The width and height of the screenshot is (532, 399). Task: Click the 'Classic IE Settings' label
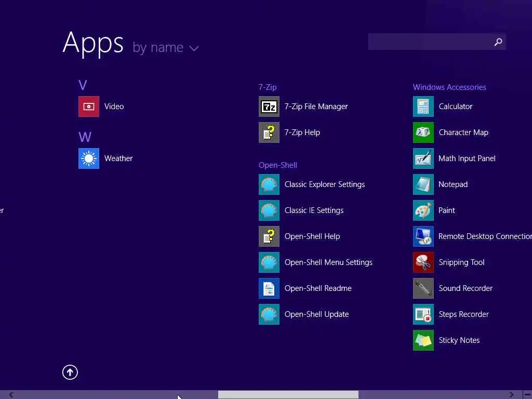point(314,210)
